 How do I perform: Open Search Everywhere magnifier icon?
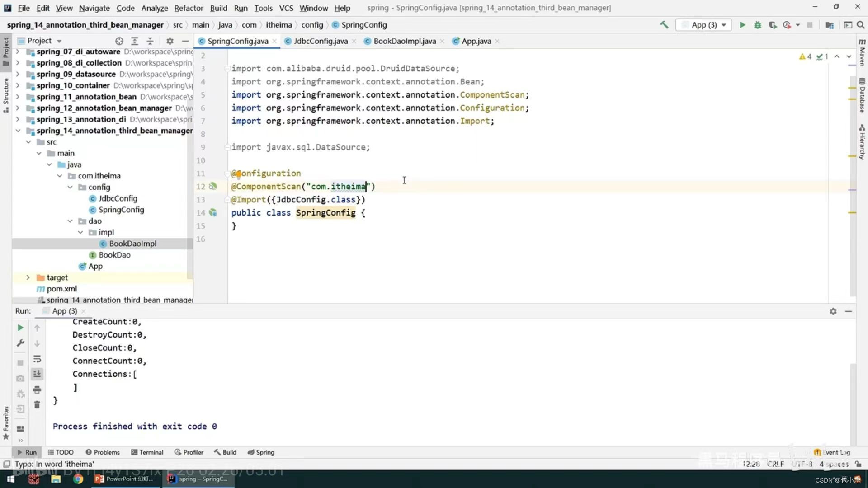click(861, 25)
